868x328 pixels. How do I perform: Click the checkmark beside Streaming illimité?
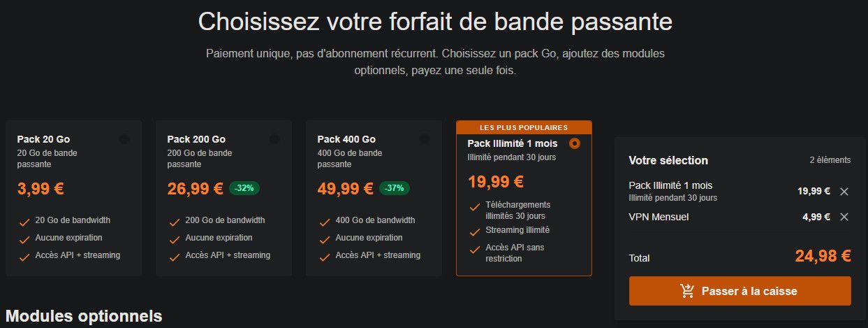(x=475, y=231)
